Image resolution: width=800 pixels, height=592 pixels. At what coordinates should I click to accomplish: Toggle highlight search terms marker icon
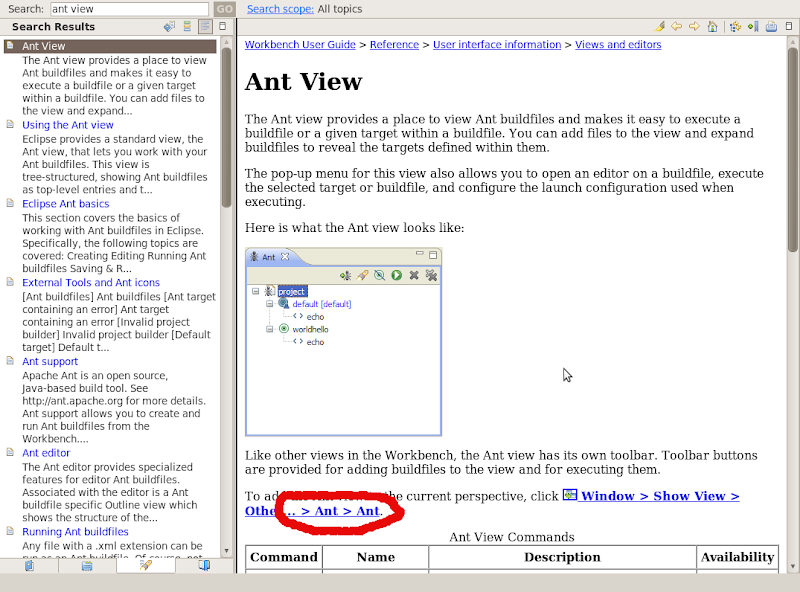pos(659,27)
